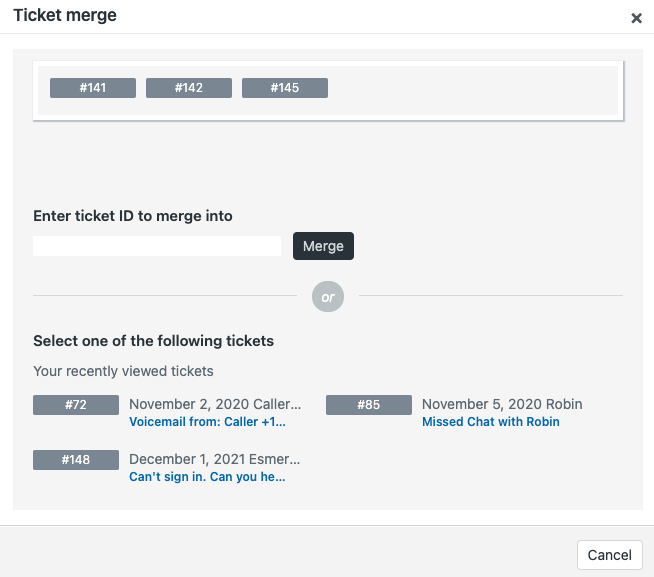
Task: Click the #141 ticket tag
Action: point(93,88)
